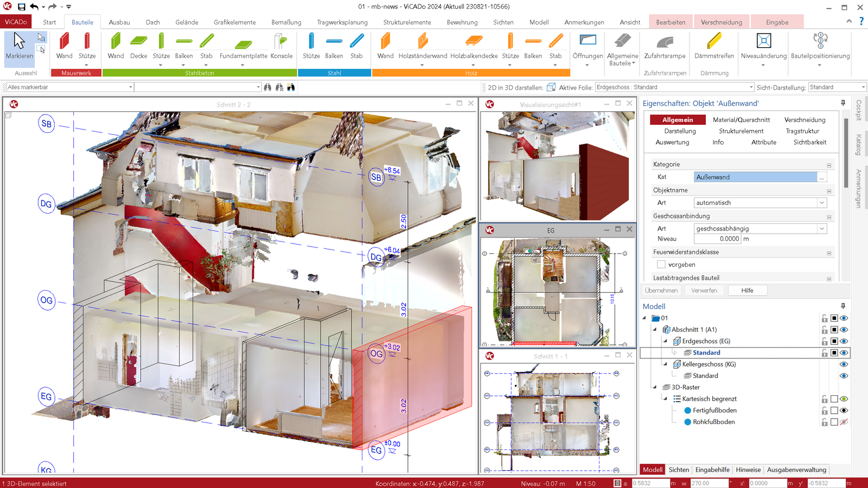
Task: Switch to the Sichten bottom tab
Action: [x=679, y=470]
